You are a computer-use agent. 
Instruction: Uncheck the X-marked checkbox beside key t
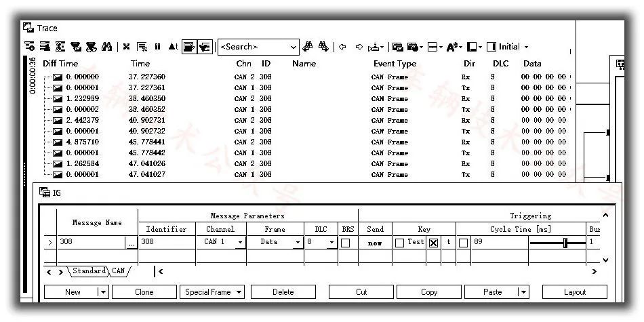point(433,243)
